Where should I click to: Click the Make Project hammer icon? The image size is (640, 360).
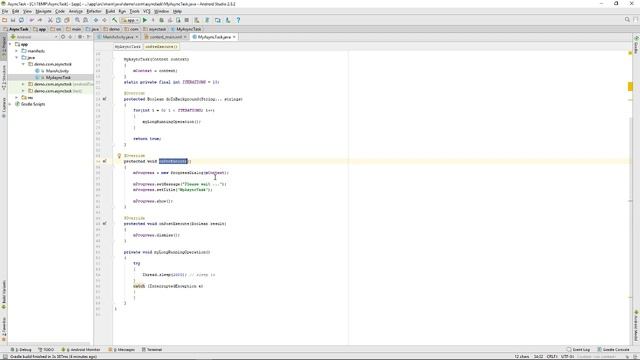click(115, 20)
